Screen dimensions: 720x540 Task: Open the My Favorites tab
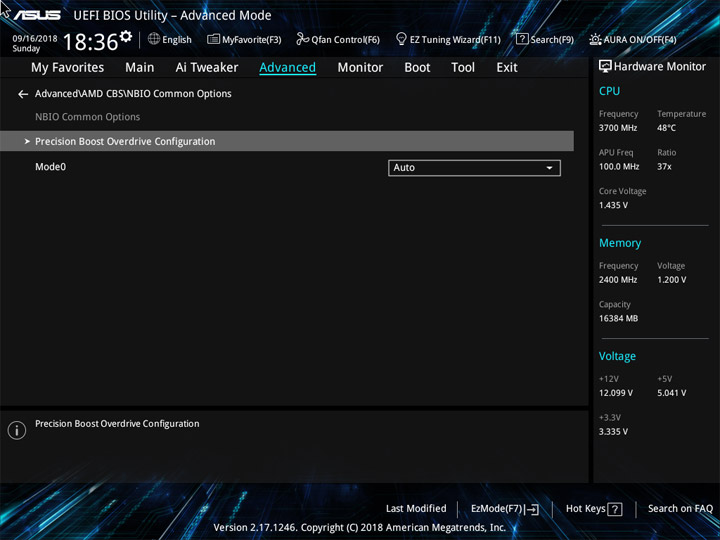[x=68, y=68]
